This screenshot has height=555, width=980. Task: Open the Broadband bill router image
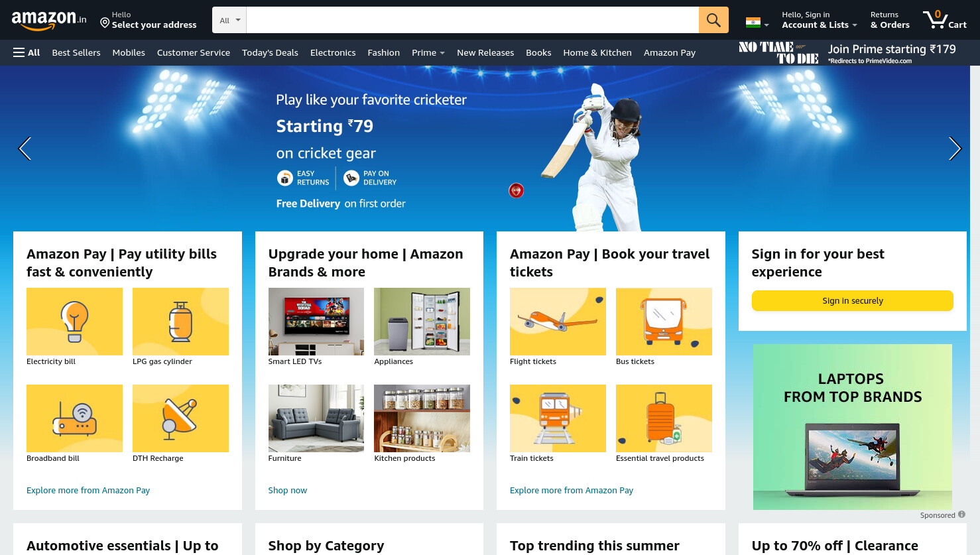(74, 418)
